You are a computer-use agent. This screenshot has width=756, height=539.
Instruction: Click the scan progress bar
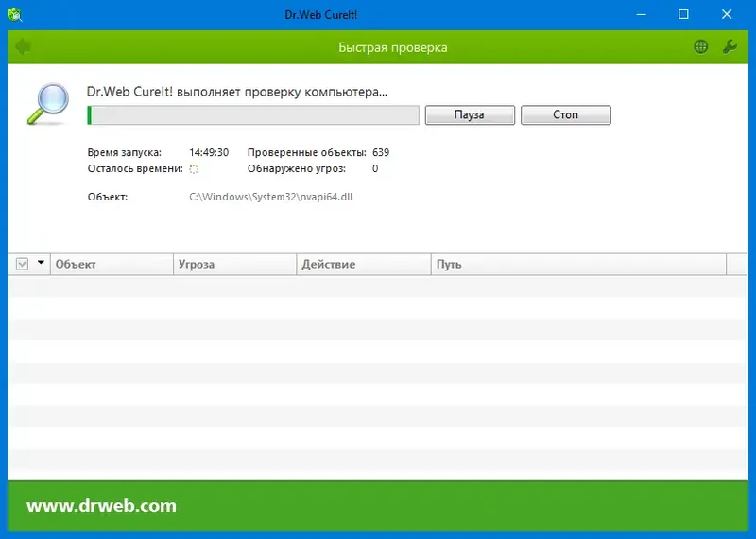click(x=253, y=115)
